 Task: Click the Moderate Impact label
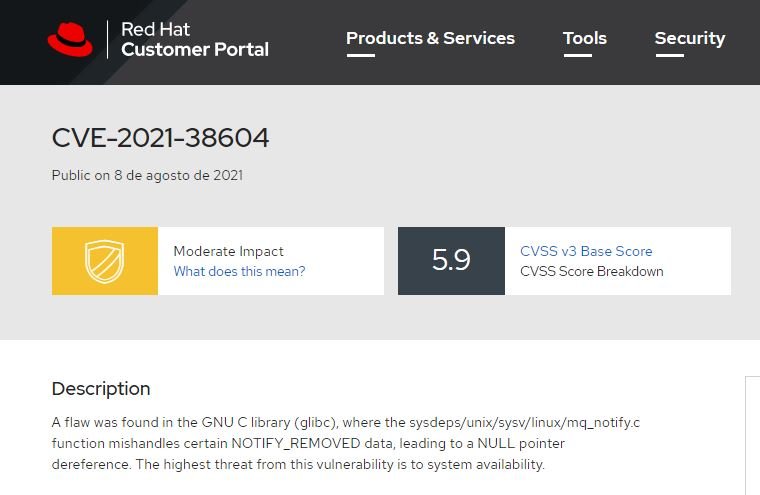tap(228, 251)
